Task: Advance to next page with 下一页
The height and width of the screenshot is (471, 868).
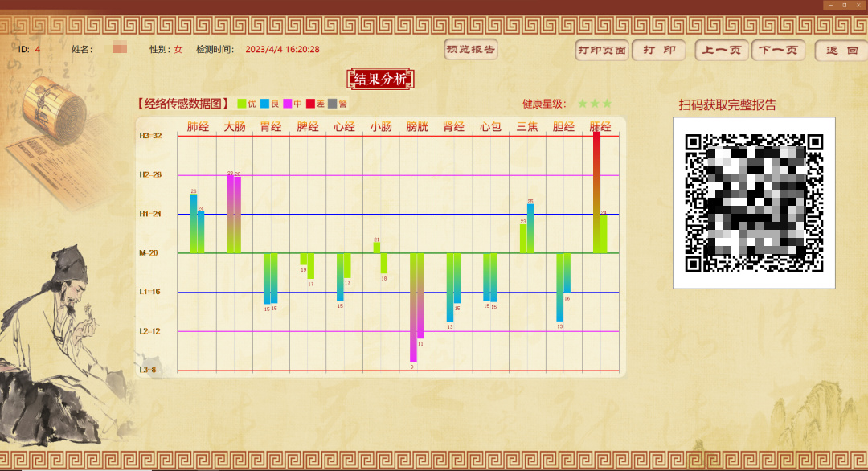Action: 778,51
